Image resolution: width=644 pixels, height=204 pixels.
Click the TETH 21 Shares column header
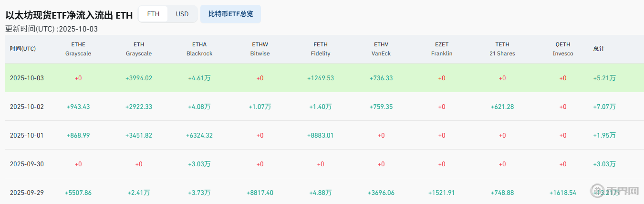click(x=502, y=49)
